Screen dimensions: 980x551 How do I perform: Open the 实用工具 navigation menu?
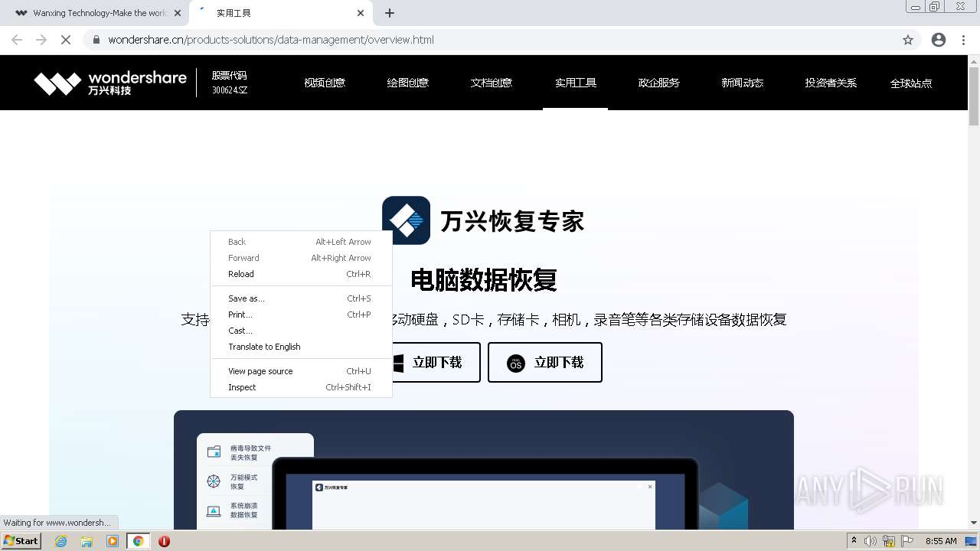(576, 83)
